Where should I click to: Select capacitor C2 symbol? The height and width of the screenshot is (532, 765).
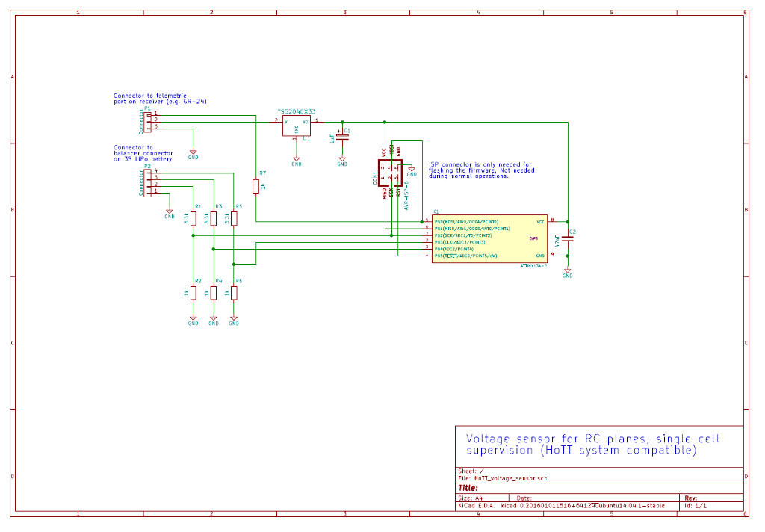568,239
